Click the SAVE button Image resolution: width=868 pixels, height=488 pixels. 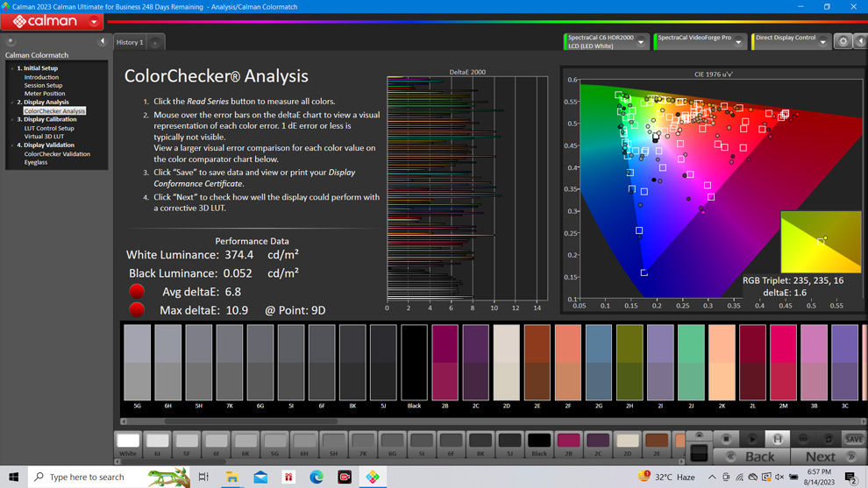click(854, 439)
